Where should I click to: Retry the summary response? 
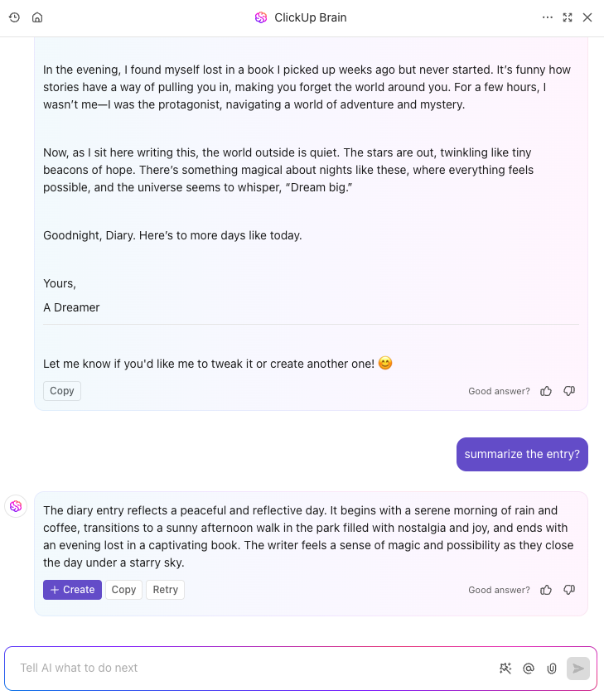click(165, 590)
